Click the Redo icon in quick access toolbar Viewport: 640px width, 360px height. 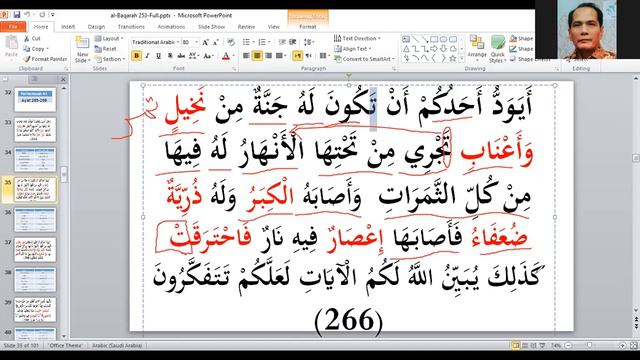click(x=42, y=15)
